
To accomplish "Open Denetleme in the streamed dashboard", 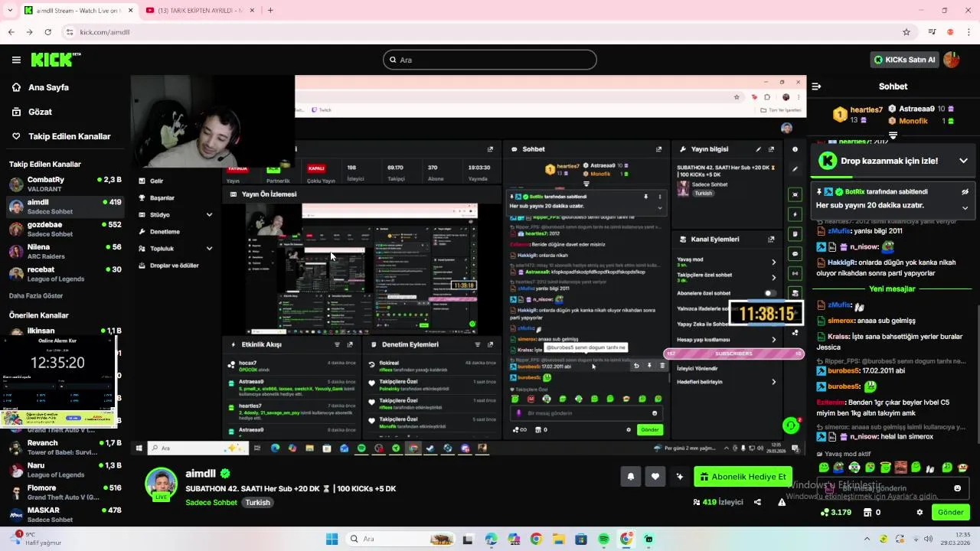I will click(165, 232).
